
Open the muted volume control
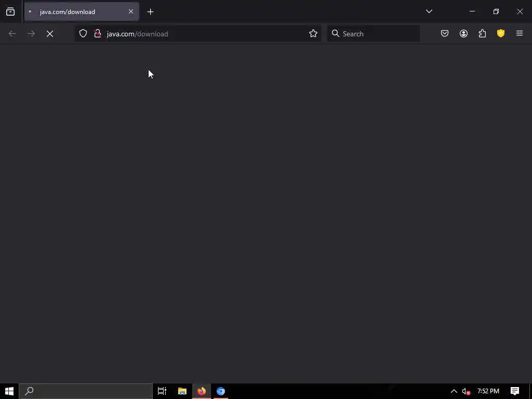(466, 391)
